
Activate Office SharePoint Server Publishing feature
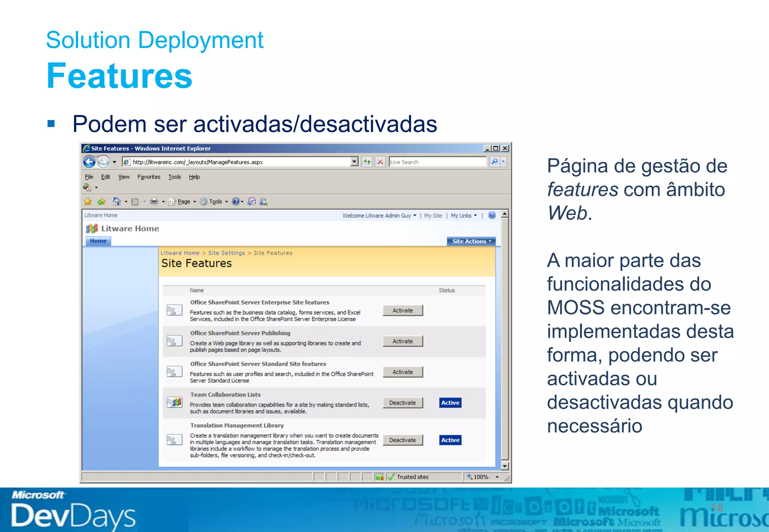point(403,341)
